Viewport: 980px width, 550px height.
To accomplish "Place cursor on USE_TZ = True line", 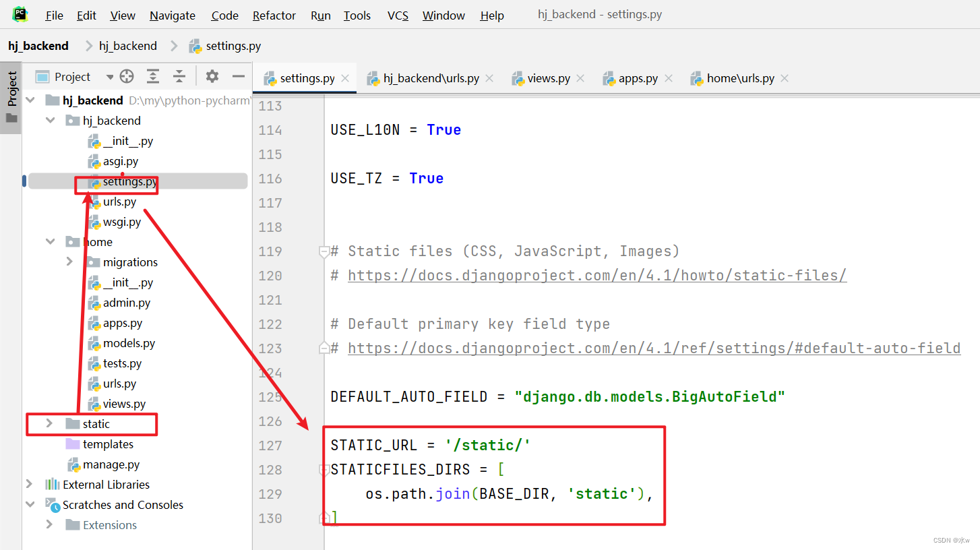I will coord(387,179).
